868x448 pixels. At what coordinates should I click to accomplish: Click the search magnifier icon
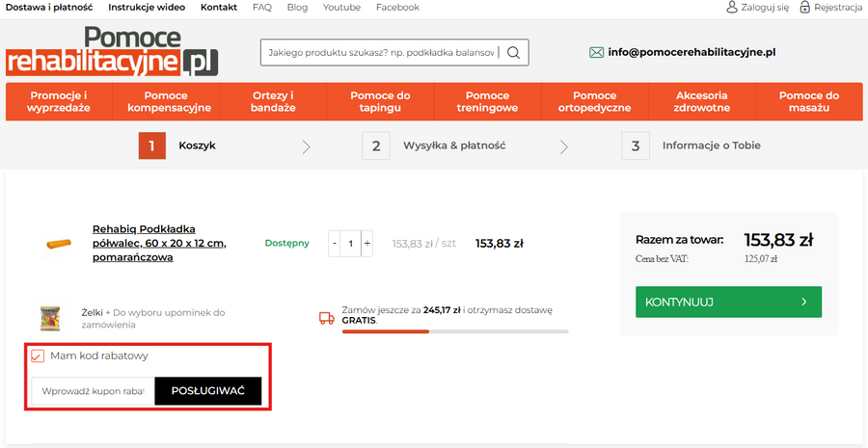pos(513,52)
